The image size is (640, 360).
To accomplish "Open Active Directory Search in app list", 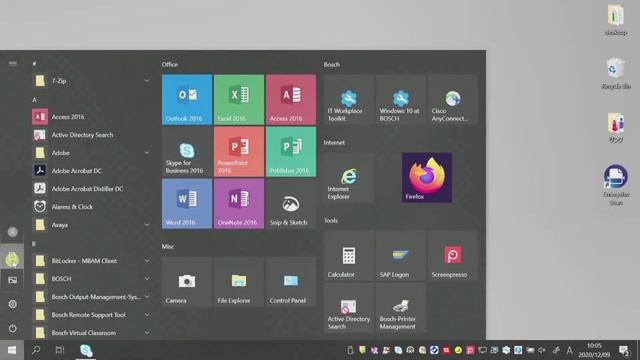I will pyautogui.click(x=91, y=135).
